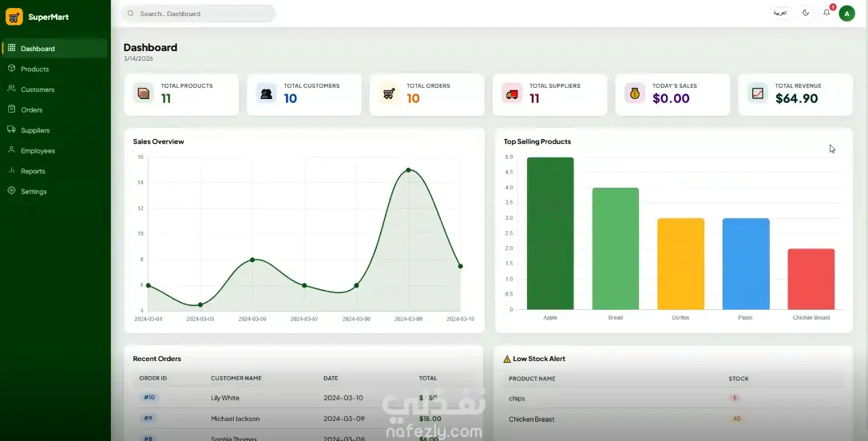
Task: Open the user avatar "A" menu
Action: point(847,14)
